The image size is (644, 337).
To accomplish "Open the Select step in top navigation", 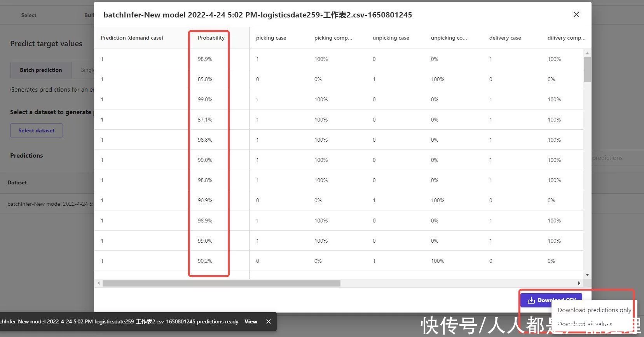I will tap(29, 15).
